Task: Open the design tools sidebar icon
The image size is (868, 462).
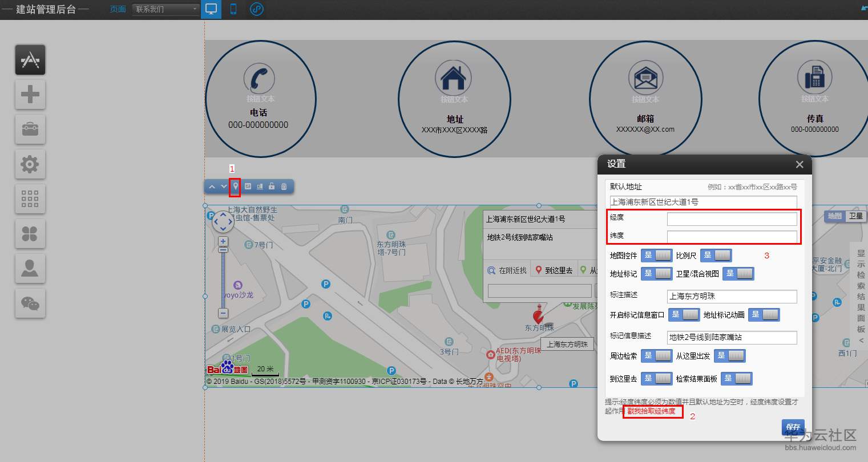Action: [30, 60]
